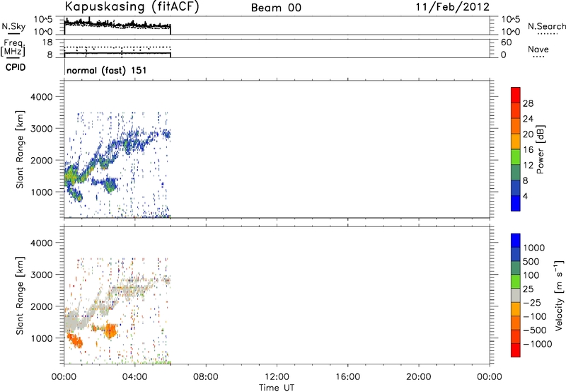Click the 'Nave' legend label
Viewport: 566px width, 392px height.
(538, 50)
